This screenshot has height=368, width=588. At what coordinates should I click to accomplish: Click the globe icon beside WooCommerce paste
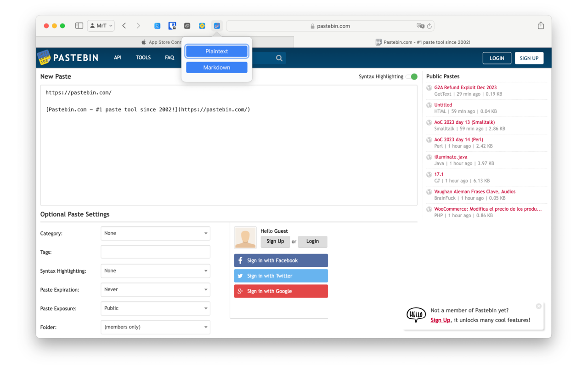tap(429, 209)
